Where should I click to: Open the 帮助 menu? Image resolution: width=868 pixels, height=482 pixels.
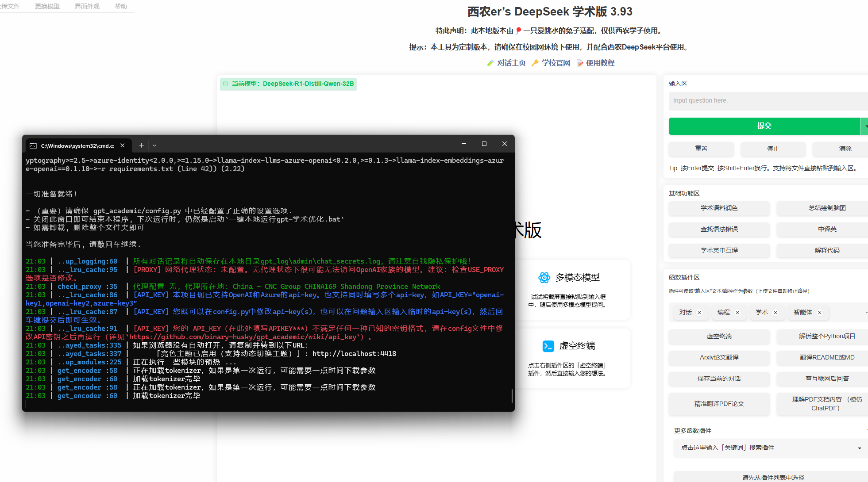[121, 6]
